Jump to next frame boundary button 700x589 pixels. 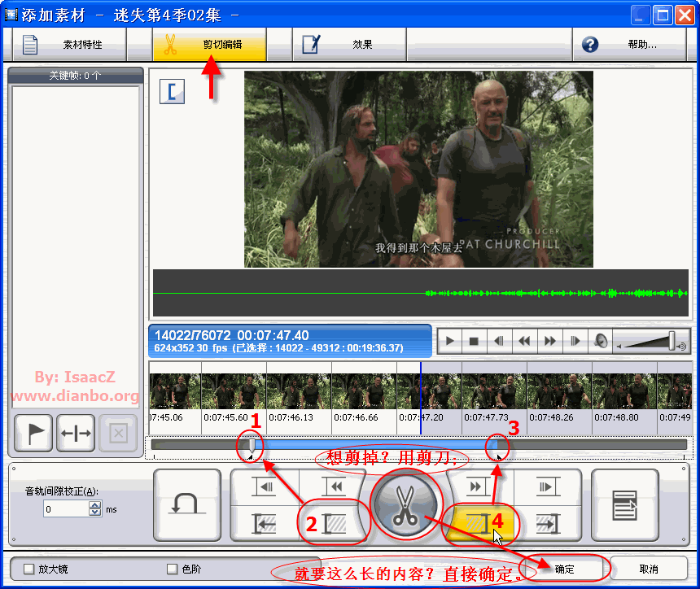click(x=547, y=486)
